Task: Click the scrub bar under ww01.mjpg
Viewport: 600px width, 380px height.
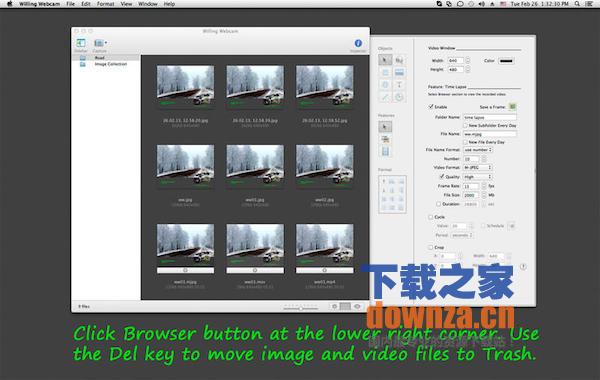Action: coord(185,270)
